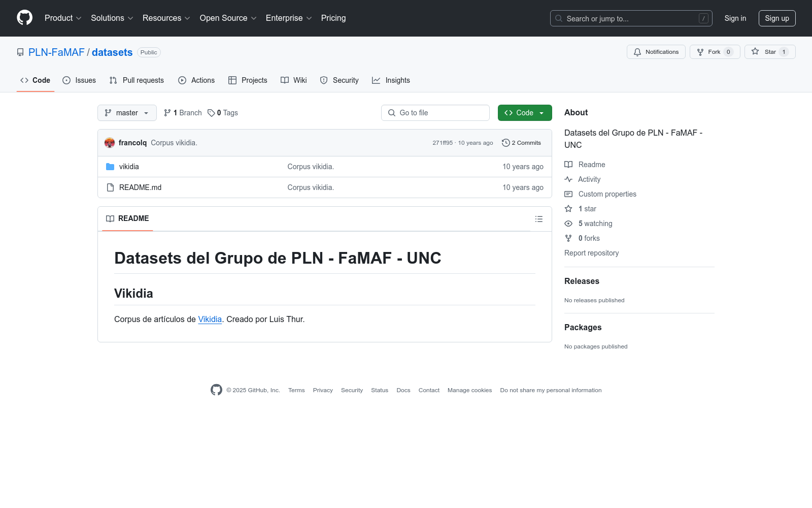
Task: Click the star icon next to 1 star
Action: [x=568, y=209]
